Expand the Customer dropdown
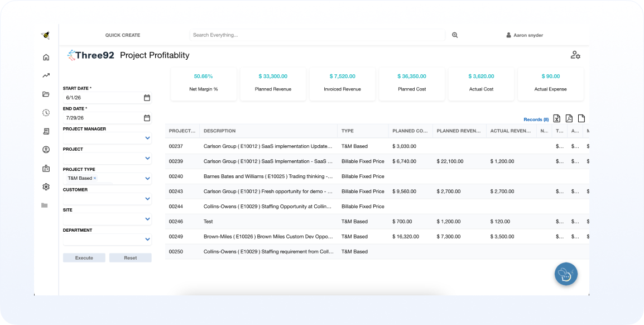This screenshot has height=325, width=644. [x=147, y=199]
